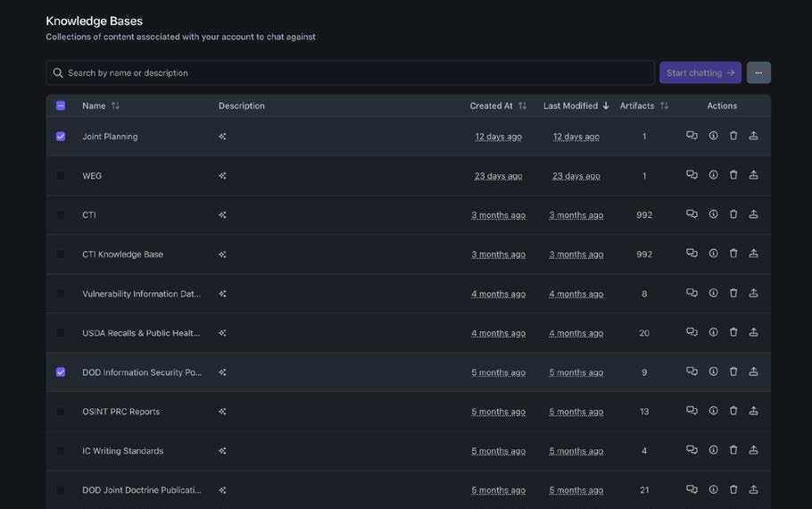Open the more options ellipsis menu
Viewport: 812px width, 509px height.
click(x=758, y=72)
